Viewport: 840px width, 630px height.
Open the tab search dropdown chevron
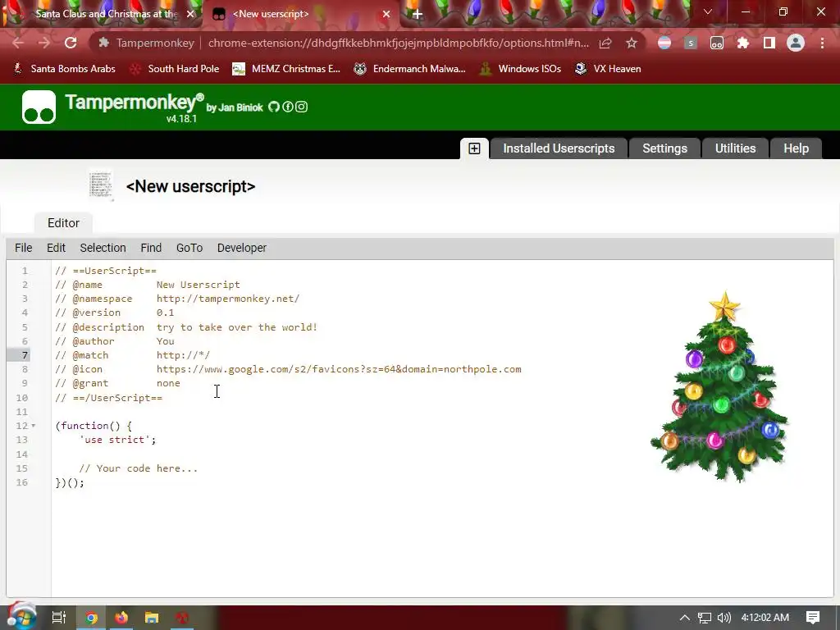pyautogui.click(x=708, y=11)
